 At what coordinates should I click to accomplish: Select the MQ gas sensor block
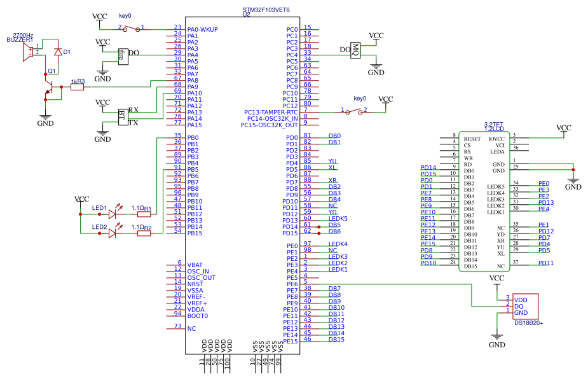pos(355,50)
